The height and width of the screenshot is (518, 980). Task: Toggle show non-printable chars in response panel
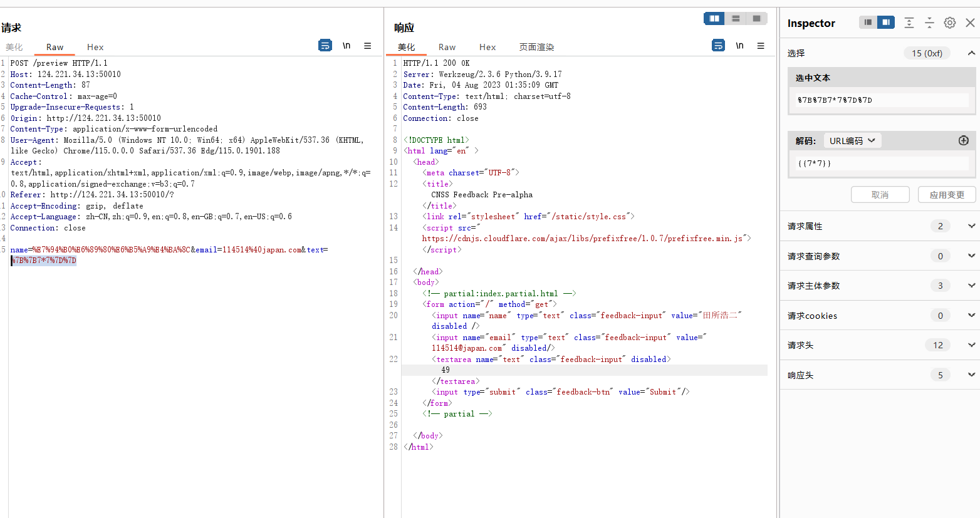coord(740,46)
